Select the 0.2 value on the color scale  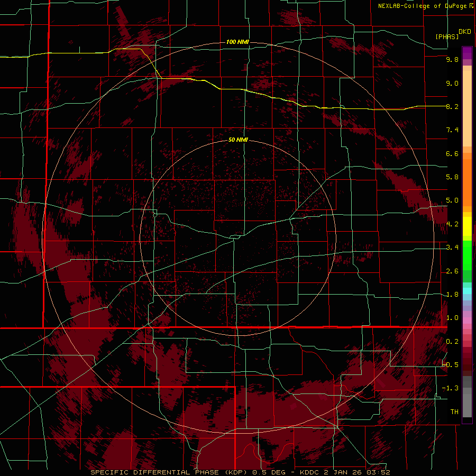(x=452, y=342)
